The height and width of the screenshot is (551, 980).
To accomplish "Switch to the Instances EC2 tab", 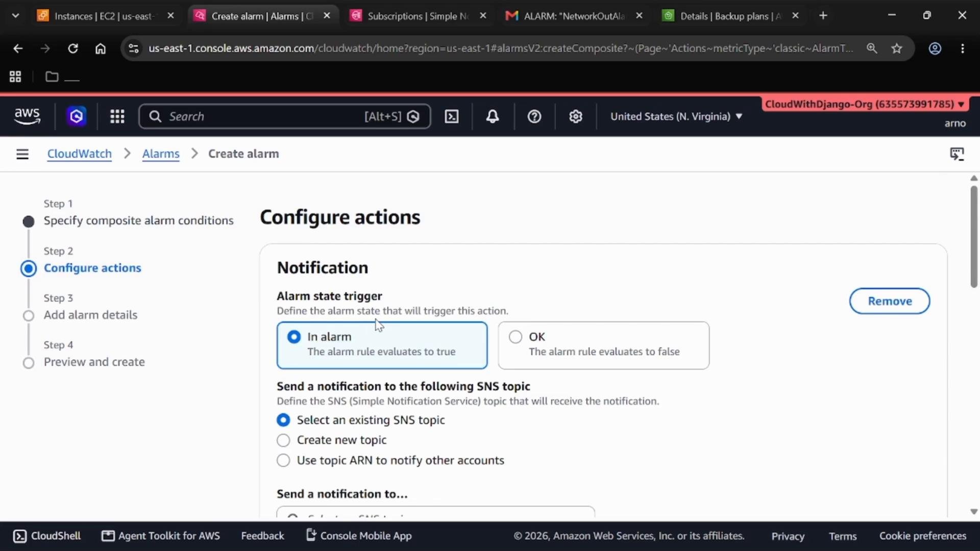I will [105, 16].
